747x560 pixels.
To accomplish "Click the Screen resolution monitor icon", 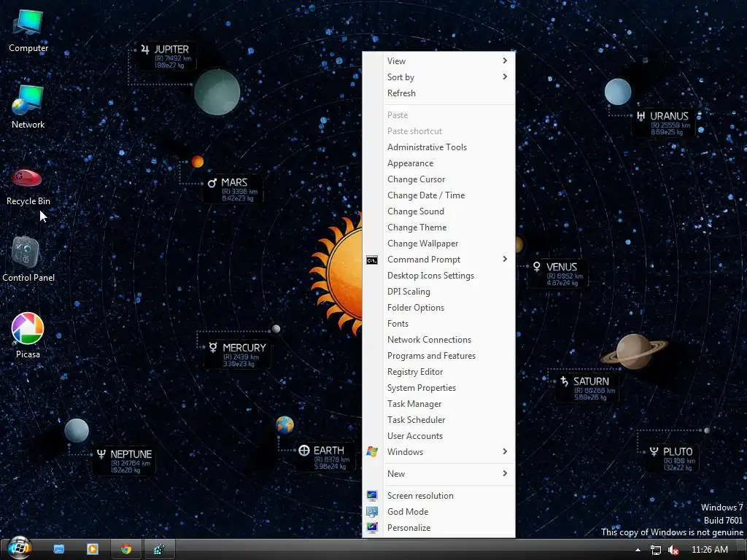I will click(x=372, y=496).
